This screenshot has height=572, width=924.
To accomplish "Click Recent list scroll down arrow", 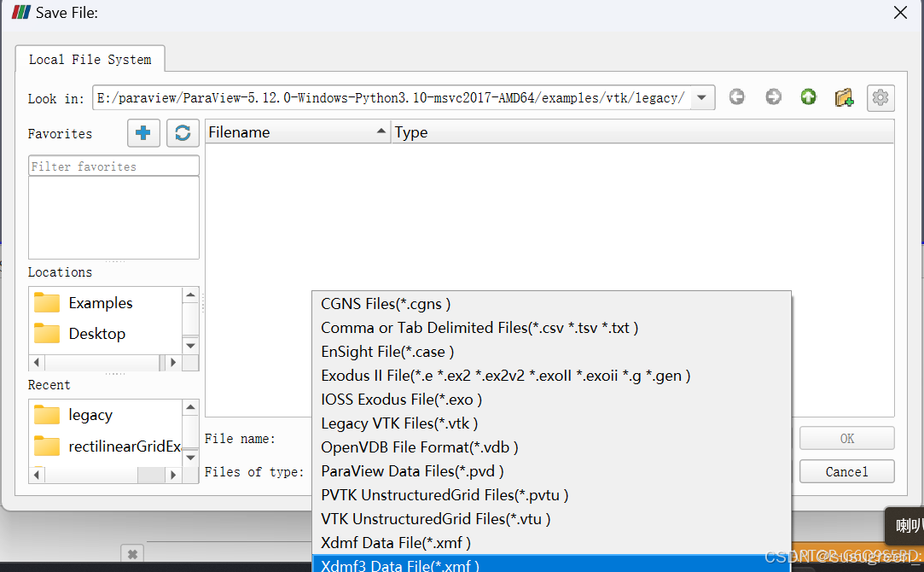I will click(190, 458).
